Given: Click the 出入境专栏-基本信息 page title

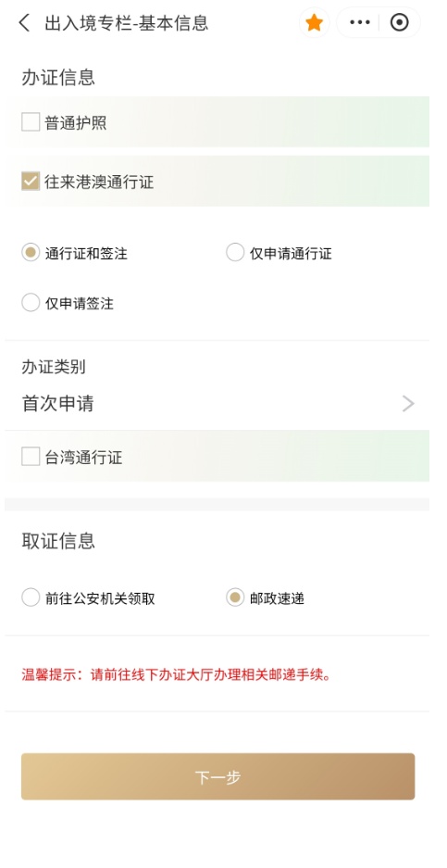Looking at the screenshot, I should tap(127, 23).
